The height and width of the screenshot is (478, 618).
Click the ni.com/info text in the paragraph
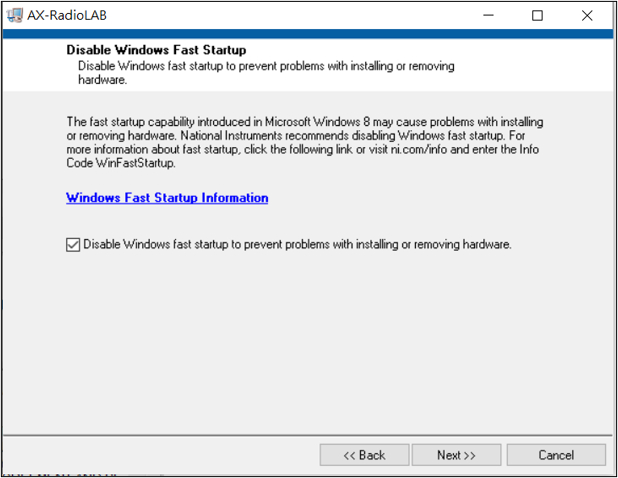419,150
